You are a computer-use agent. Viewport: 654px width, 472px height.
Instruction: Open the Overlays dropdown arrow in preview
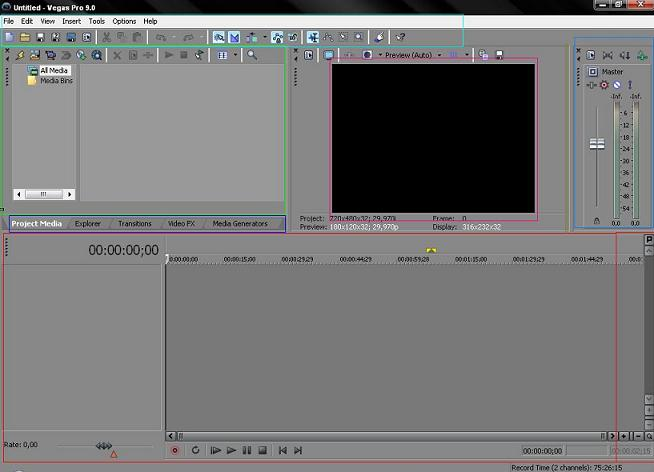pos(467,55)
